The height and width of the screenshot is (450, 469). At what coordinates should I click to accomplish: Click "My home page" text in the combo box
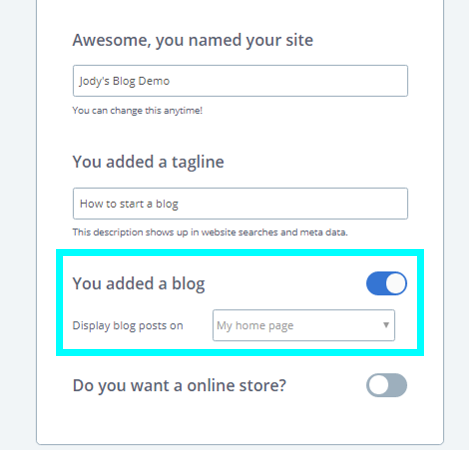click(x=255, y=326)
